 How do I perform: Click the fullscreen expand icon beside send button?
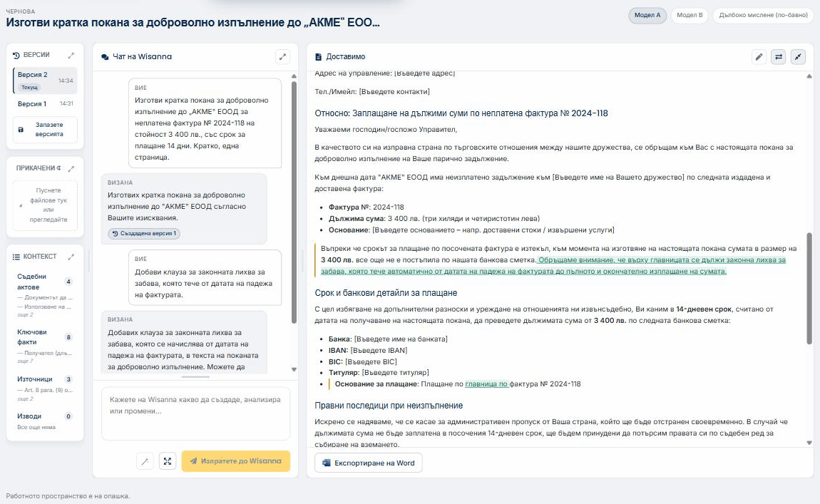pos(168,461)
